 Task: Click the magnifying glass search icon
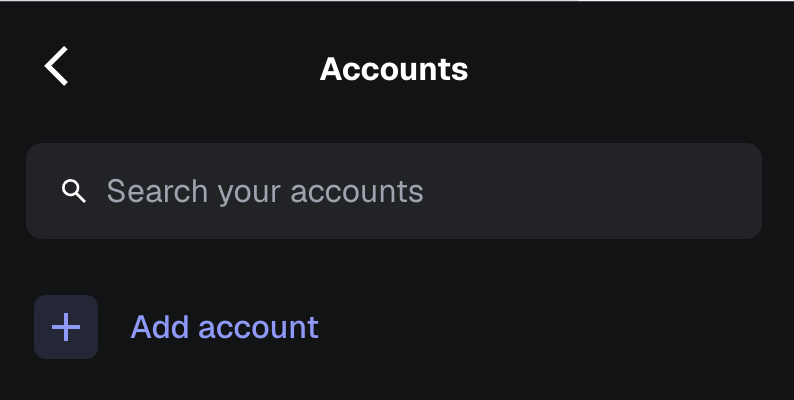pyautogui.click(x=73, y=191)
